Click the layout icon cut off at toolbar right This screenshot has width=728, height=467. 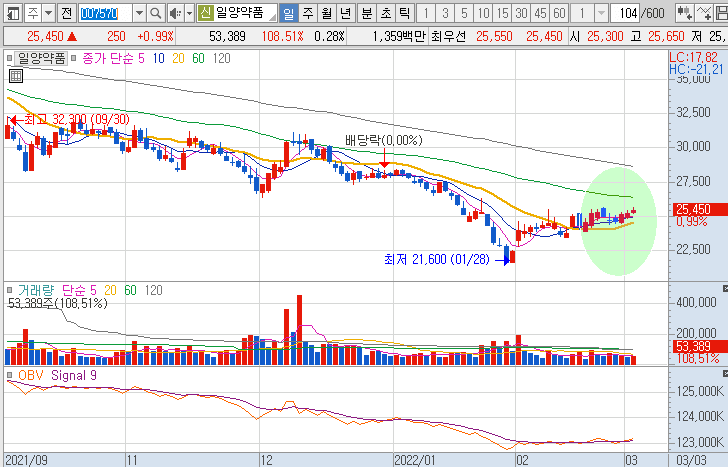pos(722,13)
